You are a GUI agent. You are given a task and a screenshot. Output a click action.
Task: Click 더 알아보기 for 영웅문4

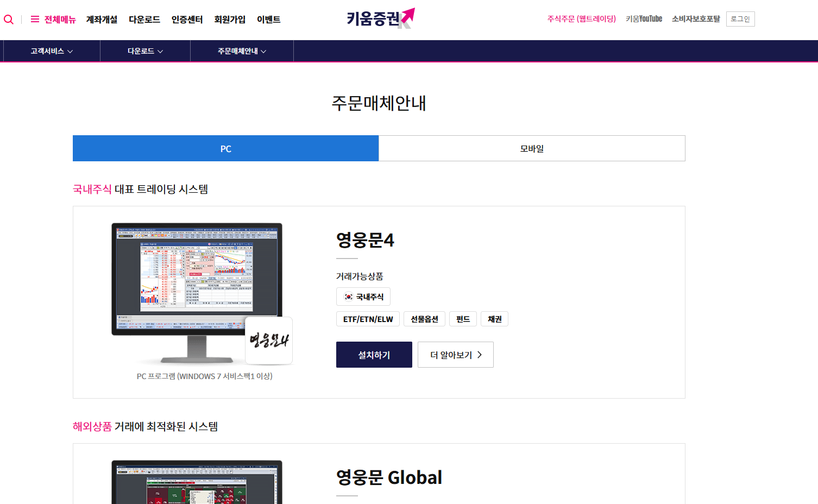(x=456, y=355)
